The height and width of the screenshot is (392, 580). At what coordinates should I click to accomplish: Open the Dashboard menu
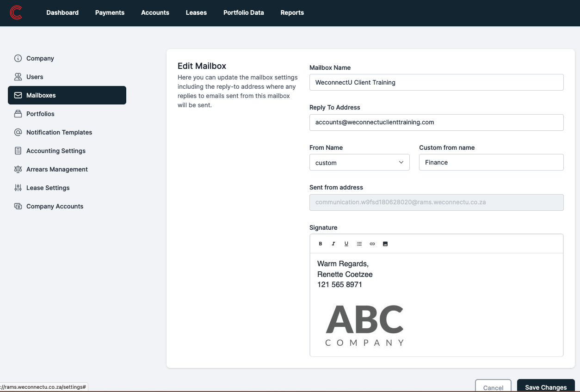(62, 12)
